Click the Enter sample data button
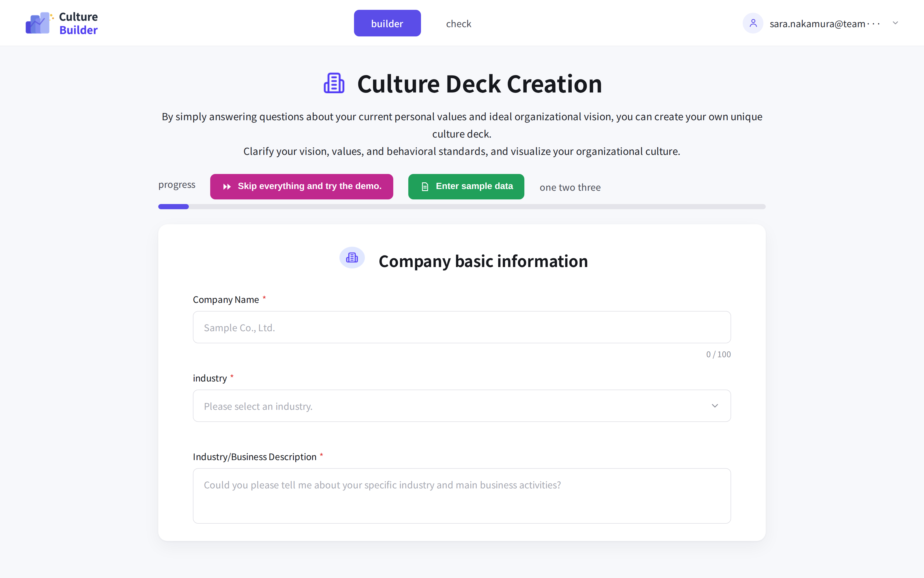 (466, 187)
